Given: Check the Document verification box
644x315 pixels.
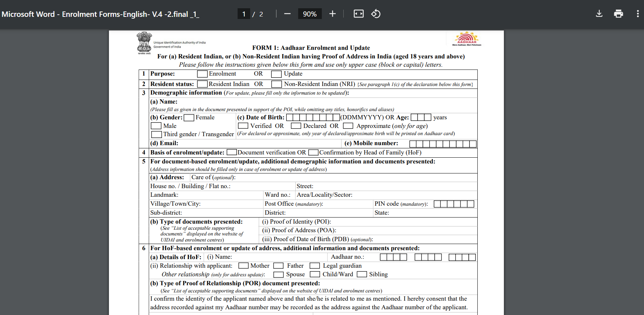Looking at the screenshot, I should [232, 152].
